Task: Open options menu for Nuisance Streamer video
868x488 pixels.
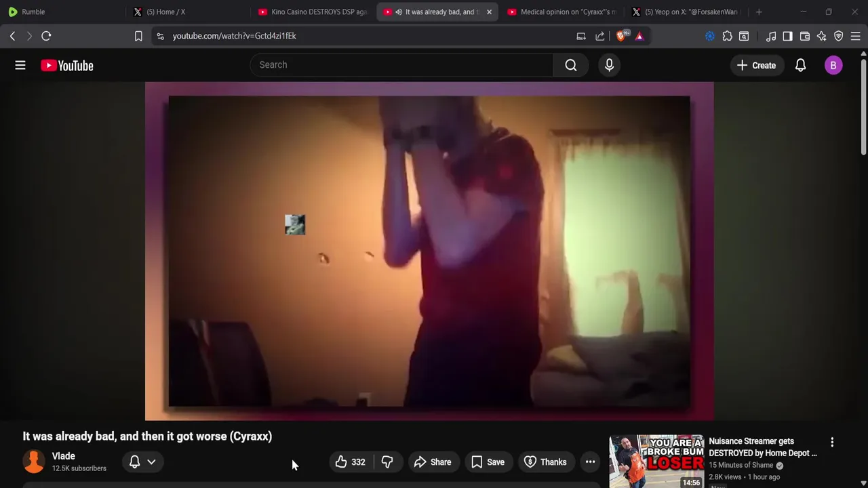Action: click(832, 443)
